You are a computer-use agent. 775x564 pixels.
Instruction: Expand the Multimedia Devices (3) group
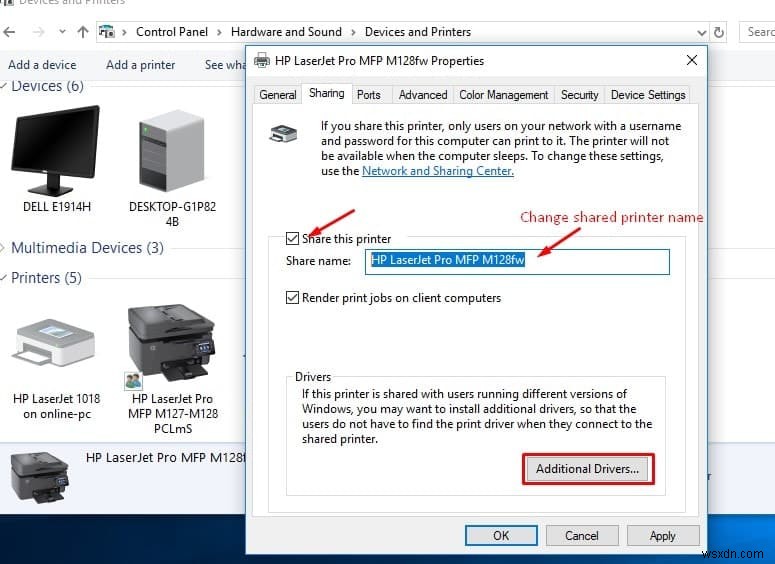(2, 248)
